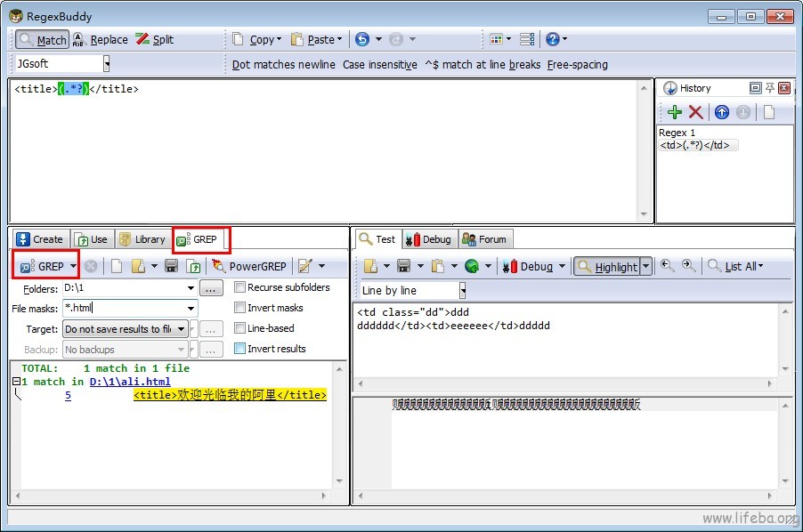
Task: Click the globe download URL icon
Action: coord(472,266)
